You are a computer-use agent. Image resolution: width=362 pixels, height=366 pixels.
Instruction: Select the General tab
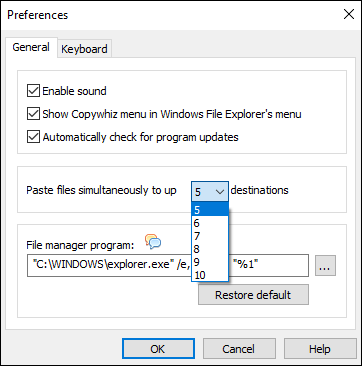(31, 47)
